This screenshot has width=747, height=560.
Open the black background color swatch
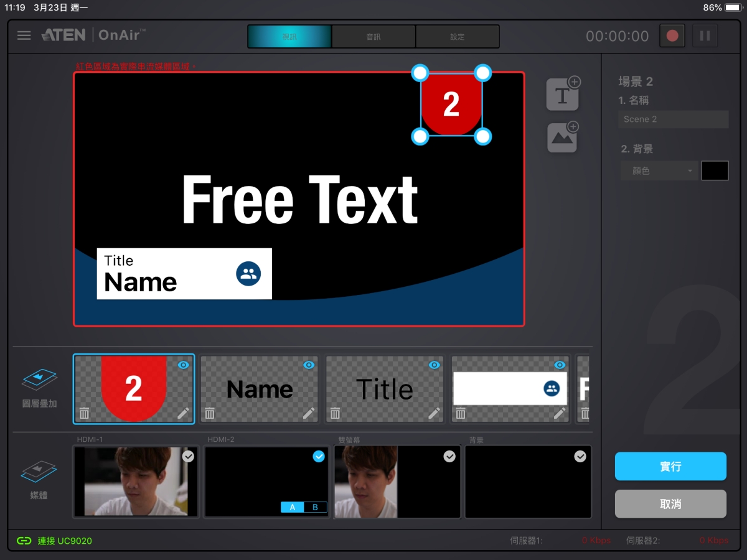click(x=715, y=171)
